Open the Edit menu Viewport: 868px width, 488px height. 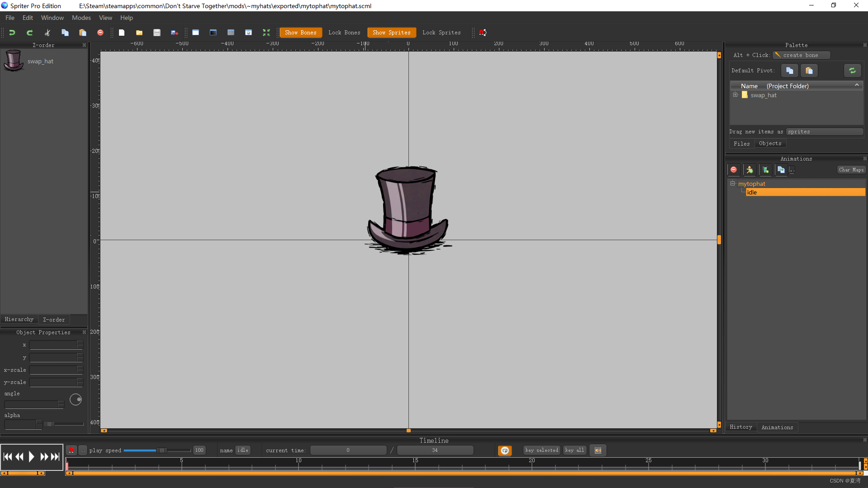click(x=28, y=18)
